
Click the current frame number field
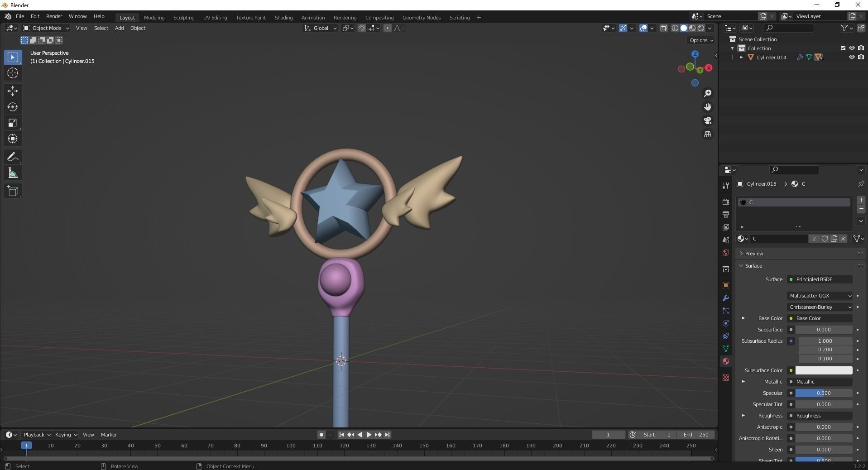(x=608, y=435)
